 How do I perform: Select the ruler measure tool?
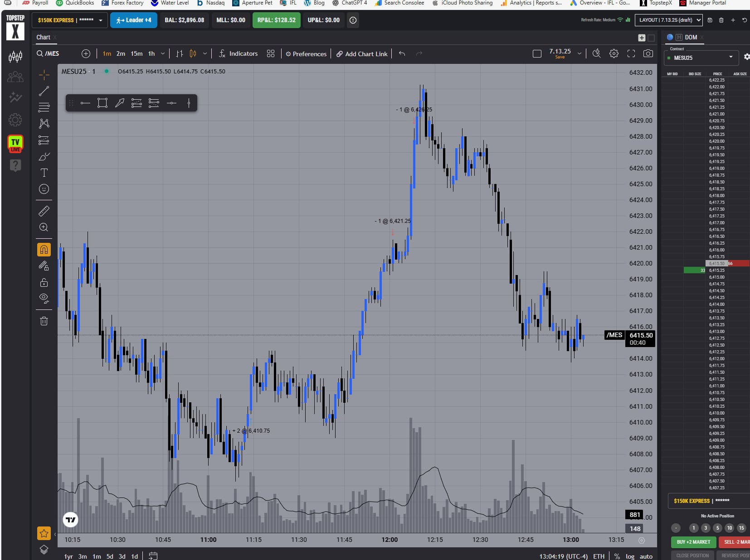tap(44, 211)
